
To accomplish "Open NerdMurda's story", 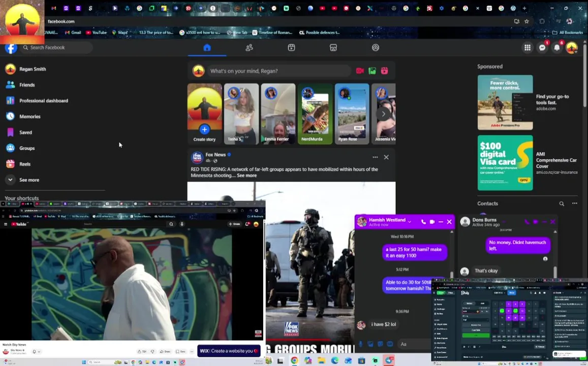I will click(315, 114).
